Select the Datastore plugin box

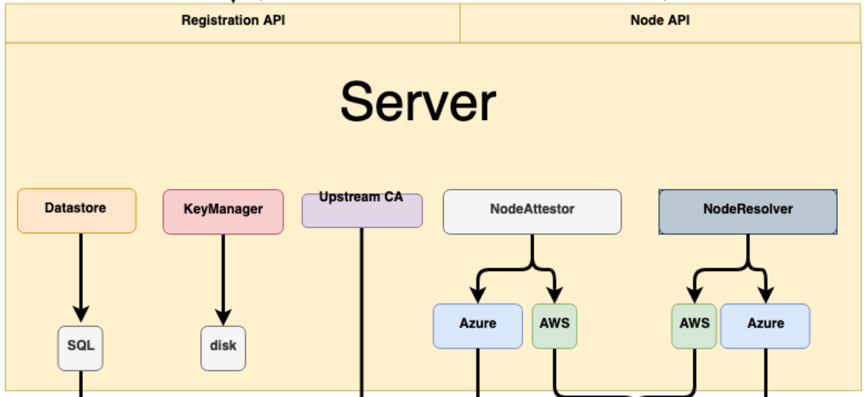point(77,210)
